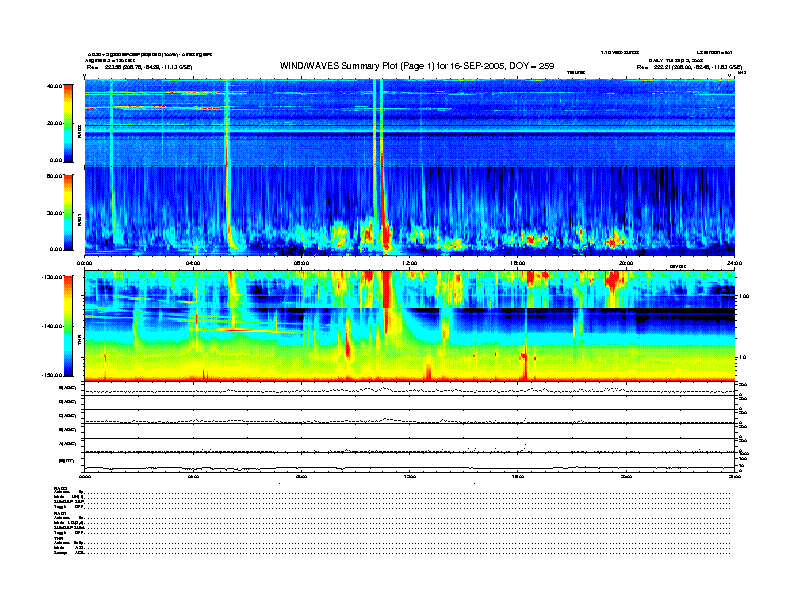Image resolution: width=792 pixels, height=612 pixels.
Task: Click the 12:00 label under the bottom line plot
Action: [409, 476]
